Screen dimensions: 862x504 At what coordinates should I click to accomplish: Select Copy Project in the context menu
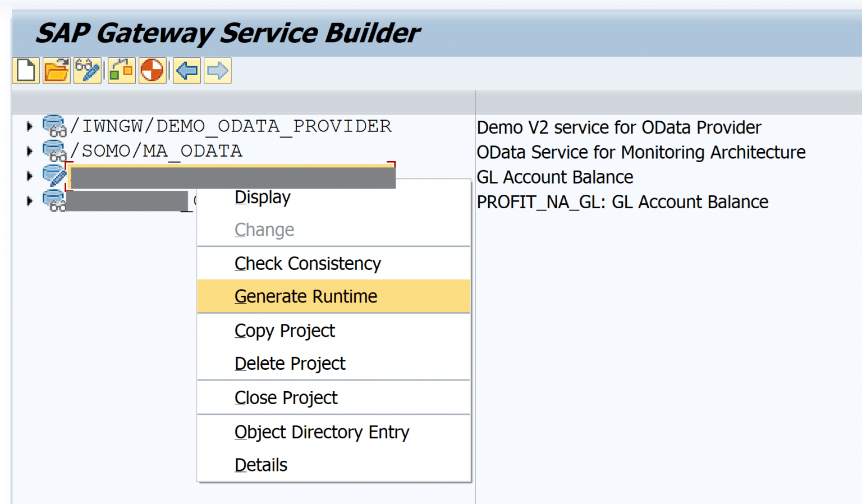coord(284,330)
